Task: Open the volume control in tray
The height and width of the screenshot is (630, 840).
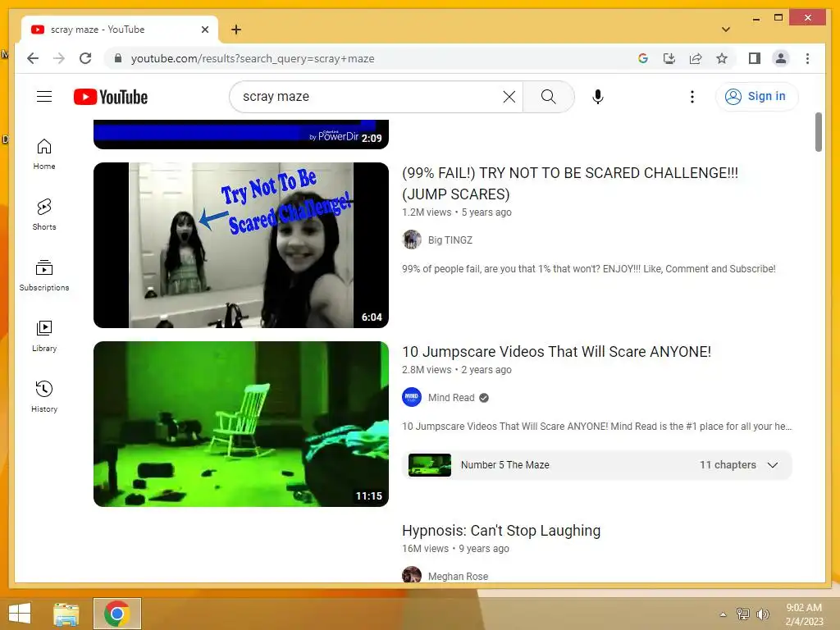Action: 762,614
